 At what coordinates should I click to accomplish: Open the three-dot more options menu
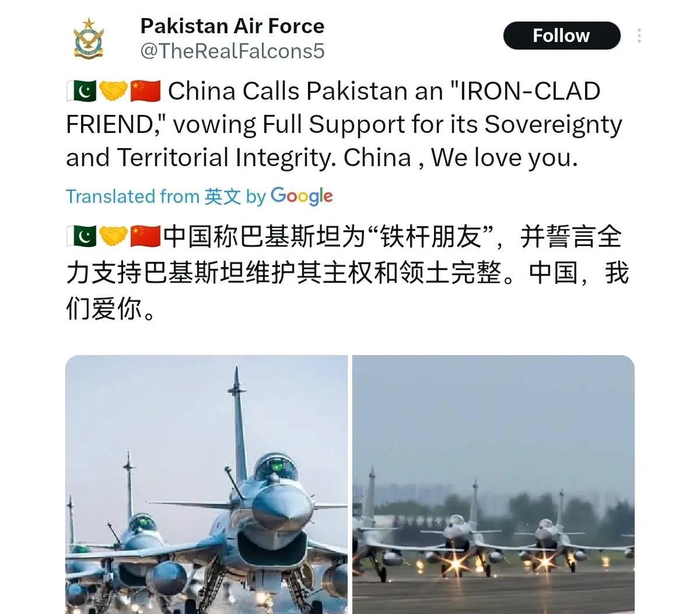(x=640, y=36)
